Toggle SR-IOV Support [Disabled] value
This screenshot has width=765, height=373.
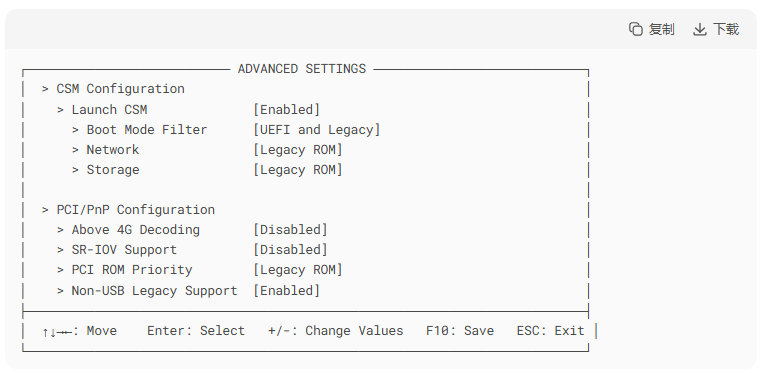(290, 250)
